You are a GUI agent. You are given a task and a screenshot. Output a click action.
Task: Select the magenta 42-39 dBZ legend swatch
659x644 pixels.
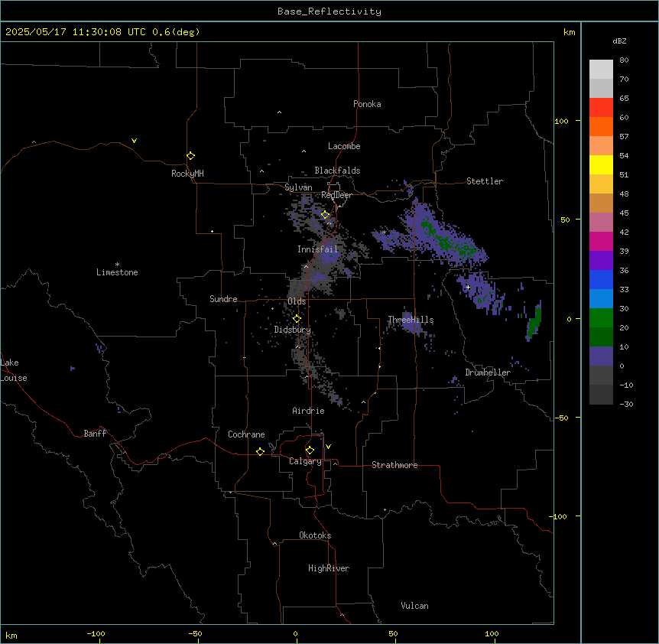[601, 241]
